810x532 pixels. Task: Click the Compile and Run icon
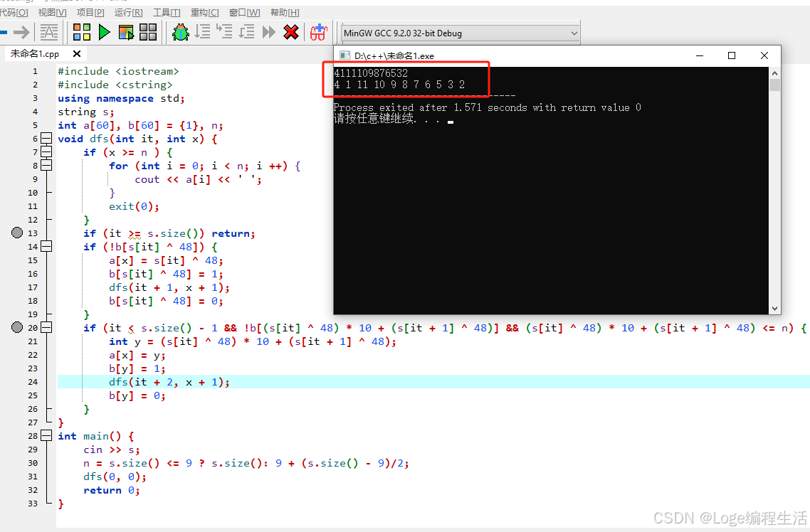[x=126, y=33]
